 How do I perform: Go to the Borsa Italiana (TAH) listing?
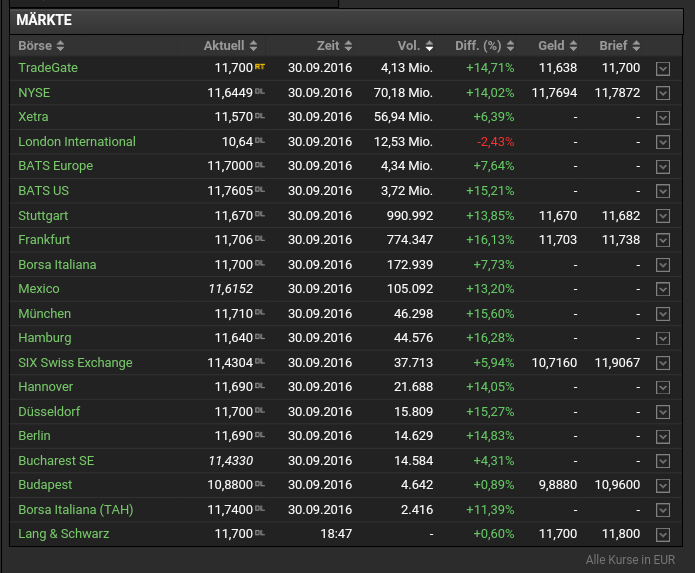[x=75, y=510]
